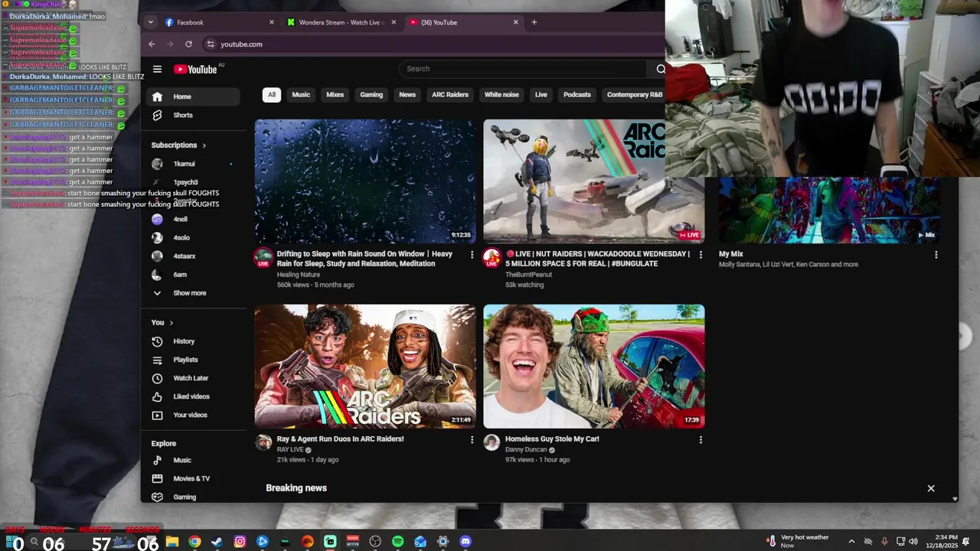Open the YouTube hamburger guide menu
This screenshot has height=551, width=980.
point(157,69)
